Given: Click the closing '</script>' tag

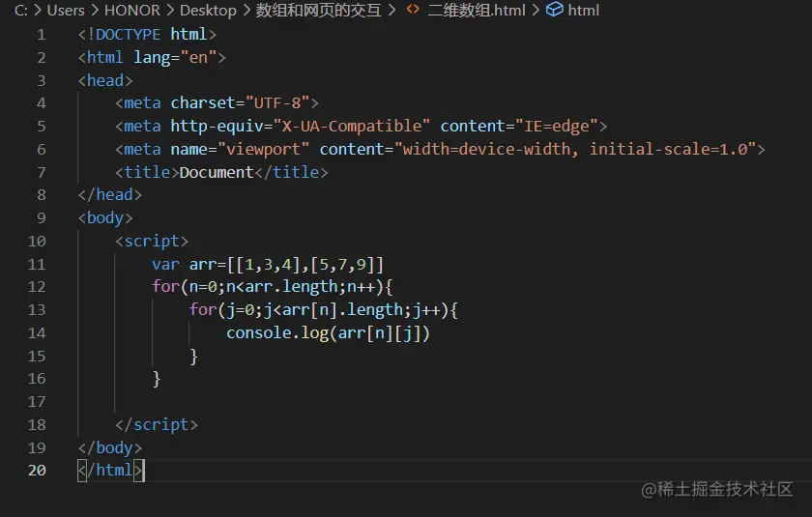Looking at the screenshot, I should 157,425.
